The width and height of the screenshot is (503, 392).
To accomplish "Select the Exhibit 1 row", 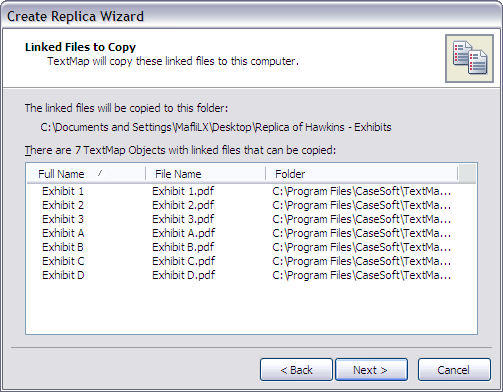I will [x=251, y=191].
